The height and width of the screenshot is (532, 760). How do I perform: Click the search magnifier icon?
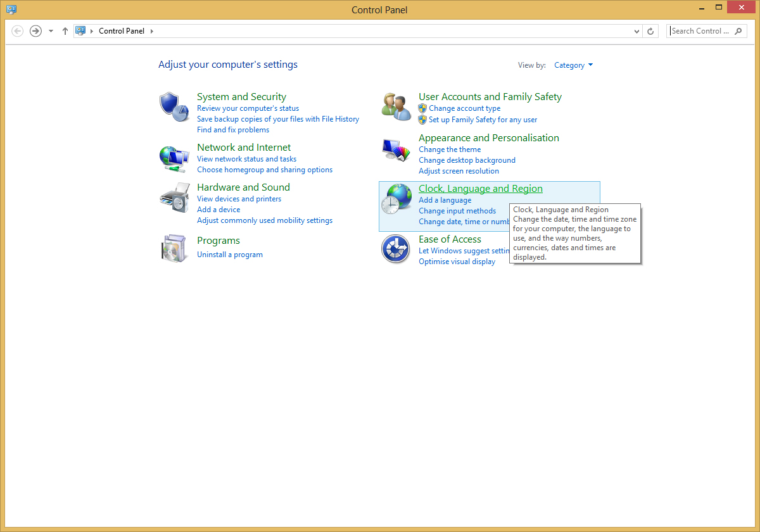[738, 31]
